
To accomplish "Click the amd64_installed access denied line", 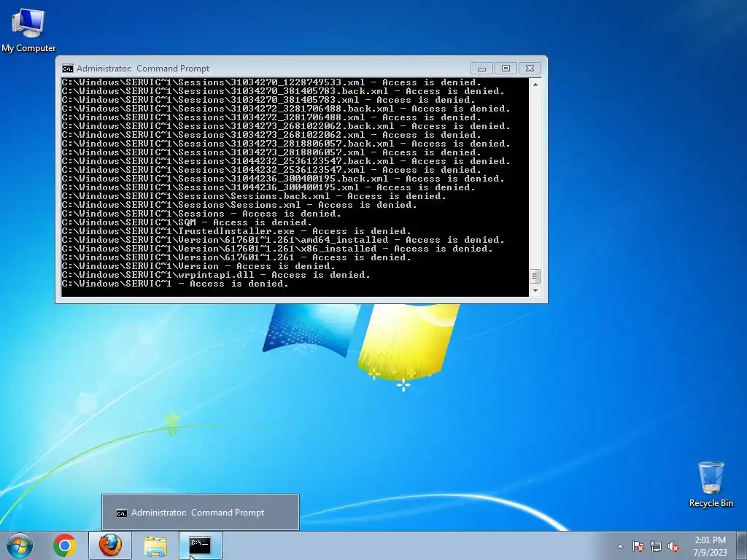I will pos(283,240).
